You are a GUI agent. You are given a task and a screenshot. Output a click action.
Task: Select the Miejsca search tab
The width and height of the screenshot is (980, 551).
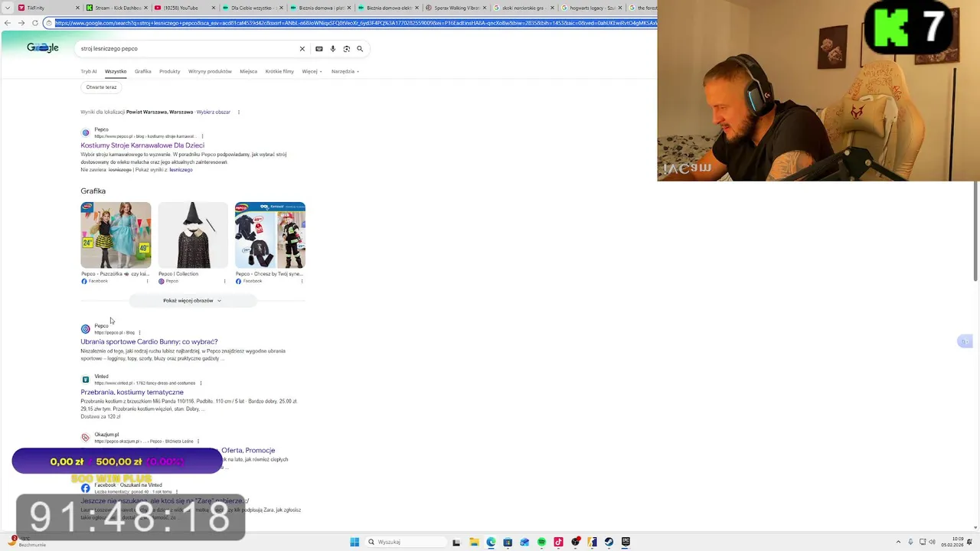(x=248, y=71)
